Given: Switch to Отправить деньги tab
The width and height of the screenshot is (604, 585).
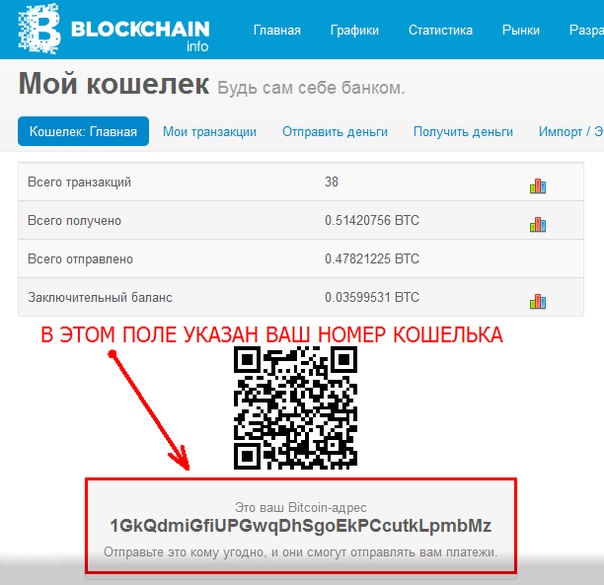Looking at the screenshot, I should point(335,132).
